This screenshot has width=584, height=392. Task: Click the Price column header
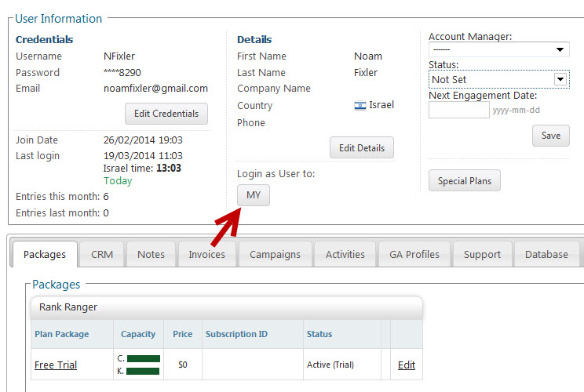(x=182, y=334)
